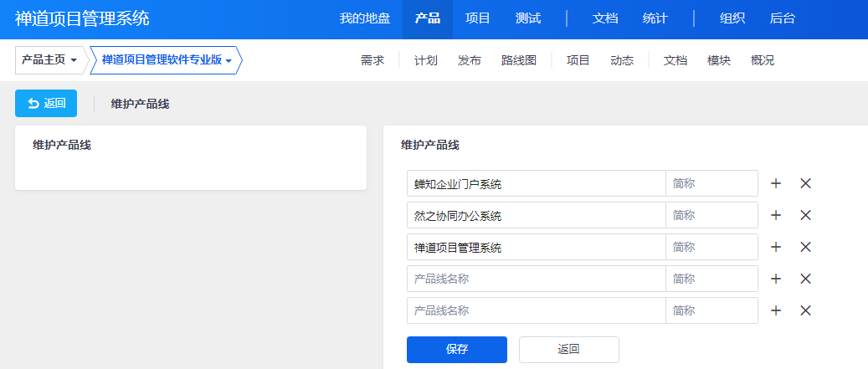Go to 项目 in top navigation bar
This screenshot has height=369, width=868.
[478, 18]
